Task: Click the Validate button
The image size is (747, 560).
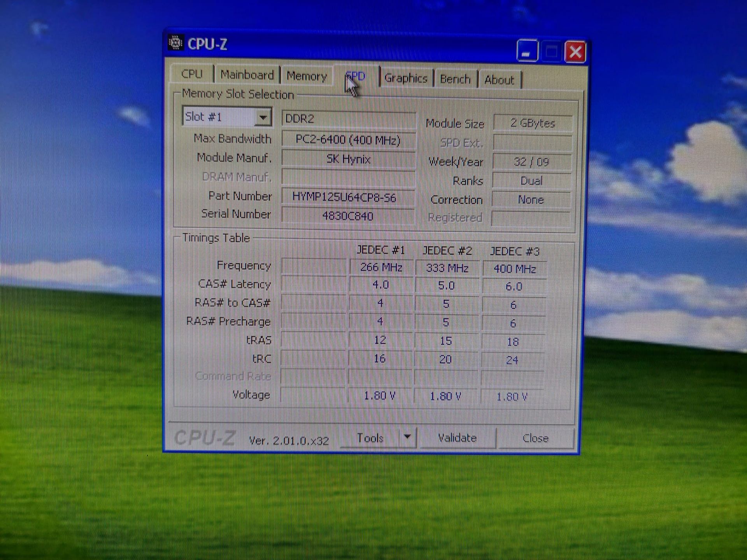Action: pyautogui.click(x=457, y=438)
